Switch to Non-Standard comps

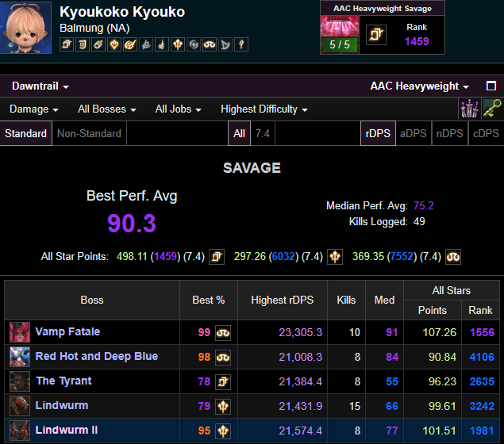pyautogui.click(x=89, y=133)
